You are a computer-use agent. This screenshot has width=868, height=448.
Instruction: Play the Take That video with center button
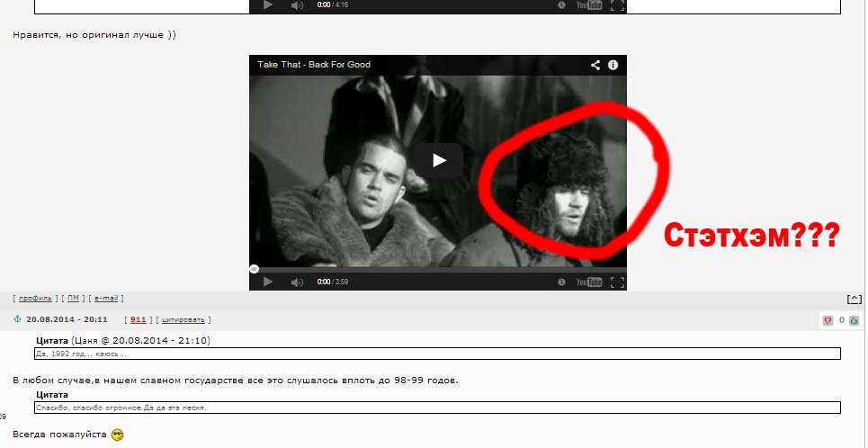click(x=440, y=161)
